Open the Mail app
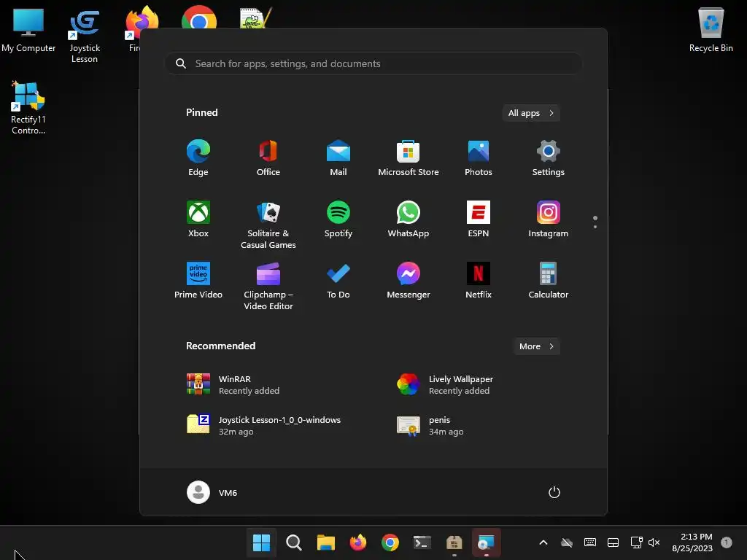The width and height of the screenshot is (747, 560). [338, 158]
